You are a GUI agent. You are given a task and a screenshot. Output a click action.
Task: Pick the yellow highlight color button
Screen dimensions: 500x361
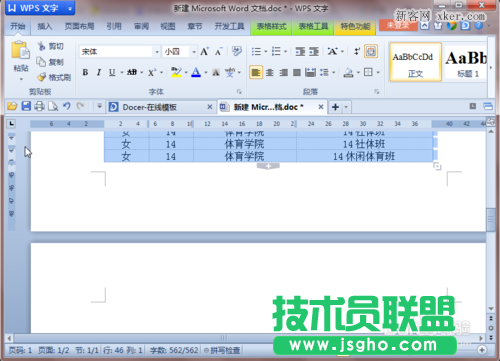176,72
